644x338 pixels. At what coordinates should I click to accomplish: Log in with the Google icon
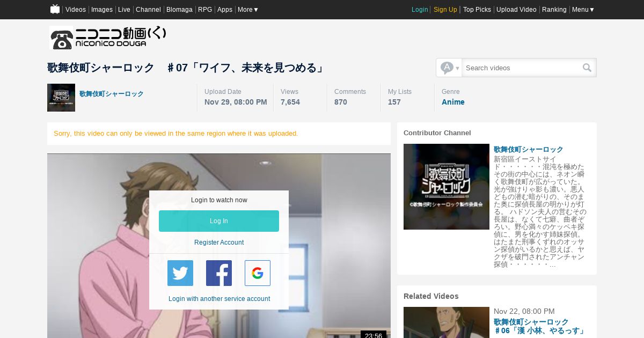[x=258, y=273]
